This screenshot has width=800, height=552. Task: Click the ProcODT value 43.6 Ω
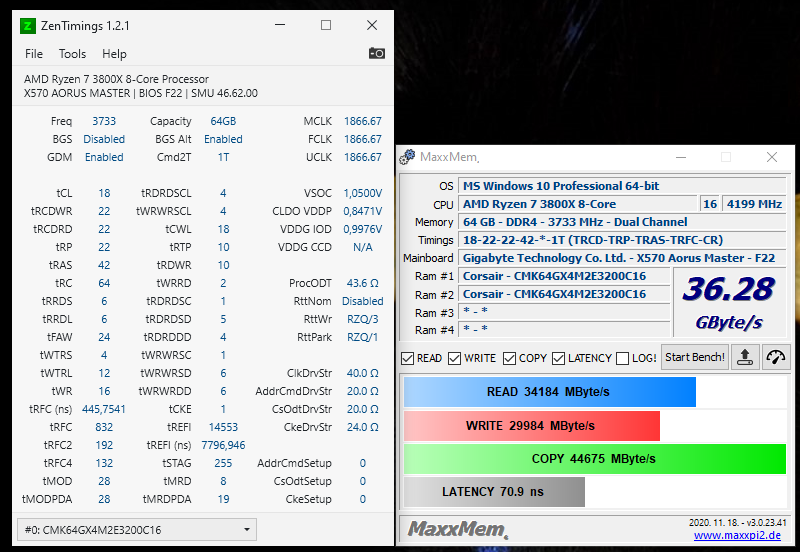363,283
